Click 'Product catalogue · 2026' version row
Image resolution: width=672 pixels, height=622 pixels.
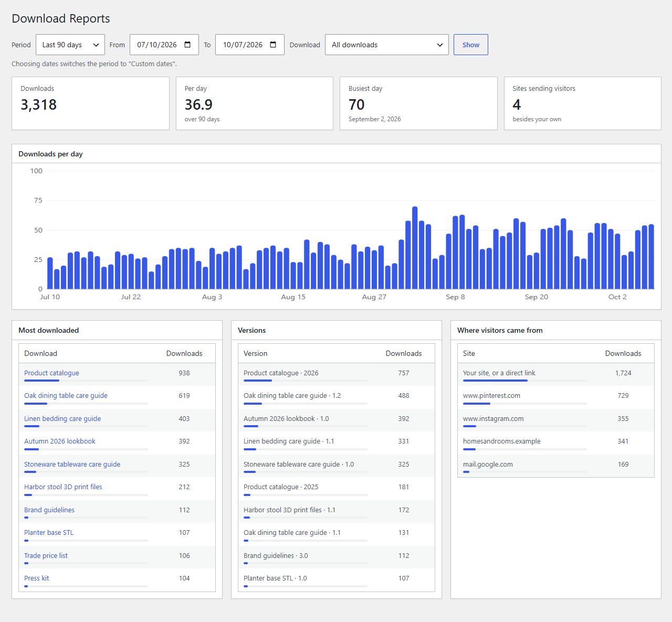337,374
